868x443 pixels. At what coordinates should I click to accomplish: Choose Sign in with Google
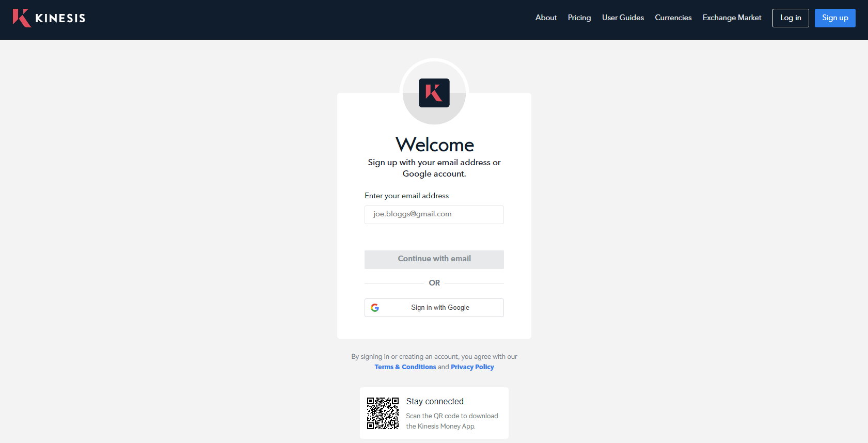tap(434, 308)
